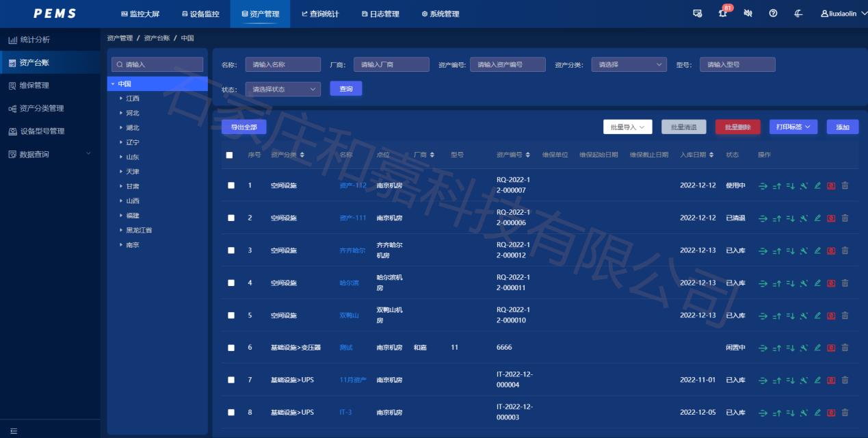Viewport: 868px width, 438px height.
Task: Open the 批量导入 dropdown button
Action: coord(627,127)
